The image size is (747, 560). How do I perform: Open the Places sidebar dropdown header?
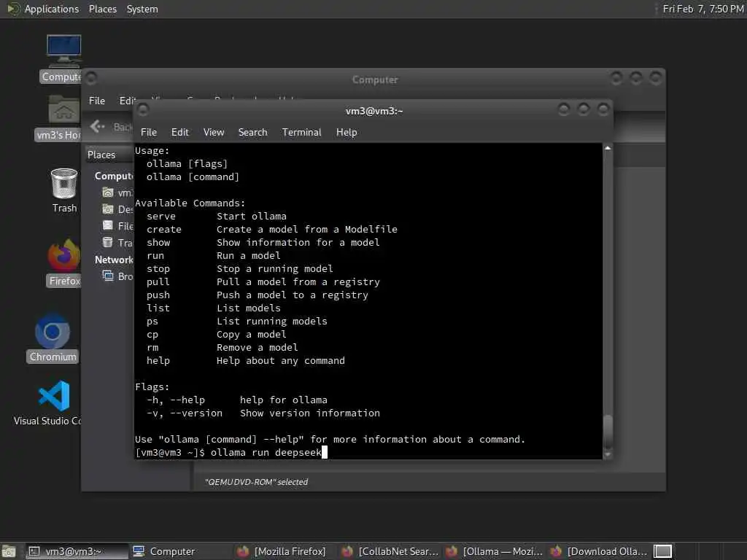(109, 155)
